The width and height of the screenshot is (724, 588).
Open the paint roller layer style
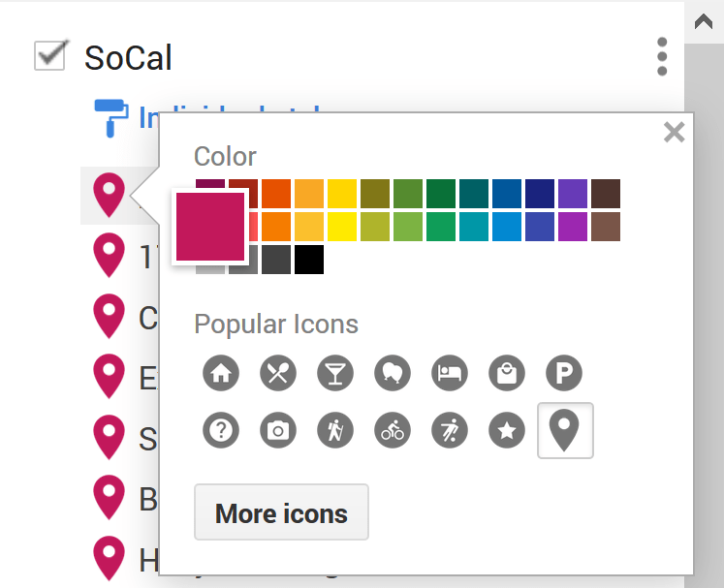pyautogui.click(x=110, y=117)
